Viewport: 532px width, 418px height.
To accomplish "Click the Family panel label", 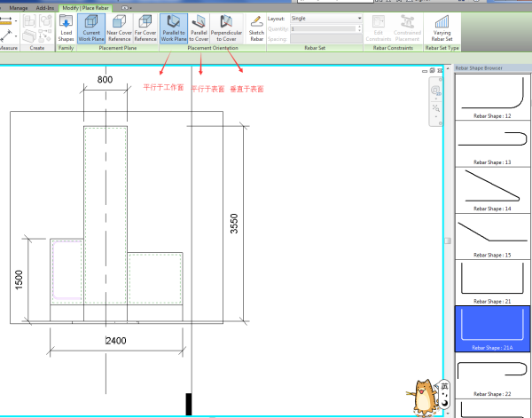I will tap(66, 48).
